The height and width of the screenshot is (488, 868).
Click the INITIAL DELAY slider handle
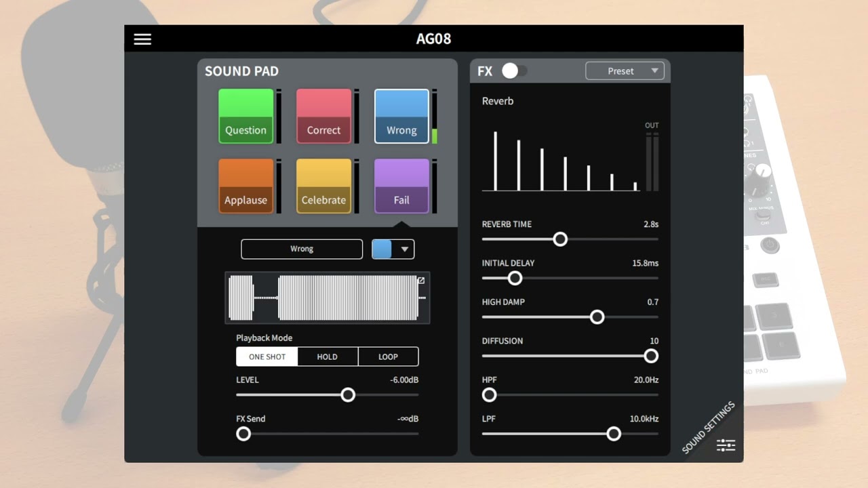(x=515, y=278)
